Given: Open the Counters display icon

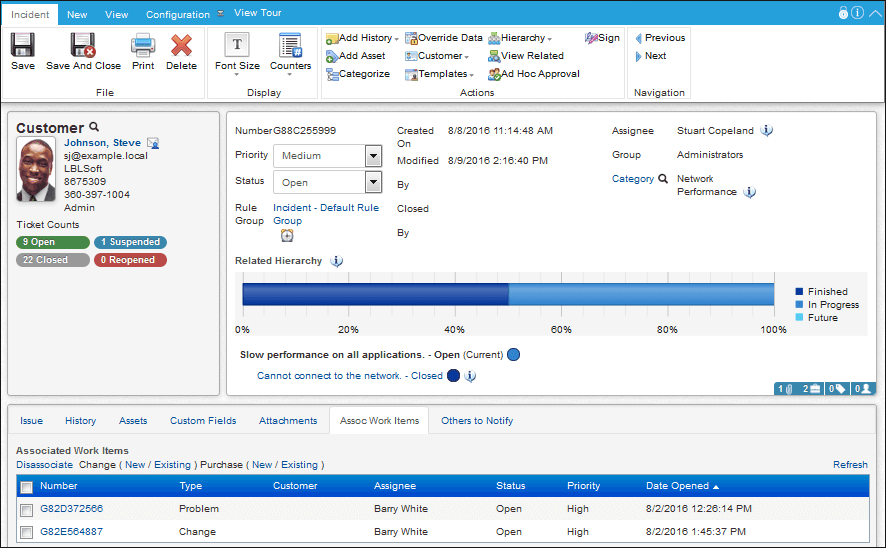Looking at the screenshot, I should coord(290,45).
